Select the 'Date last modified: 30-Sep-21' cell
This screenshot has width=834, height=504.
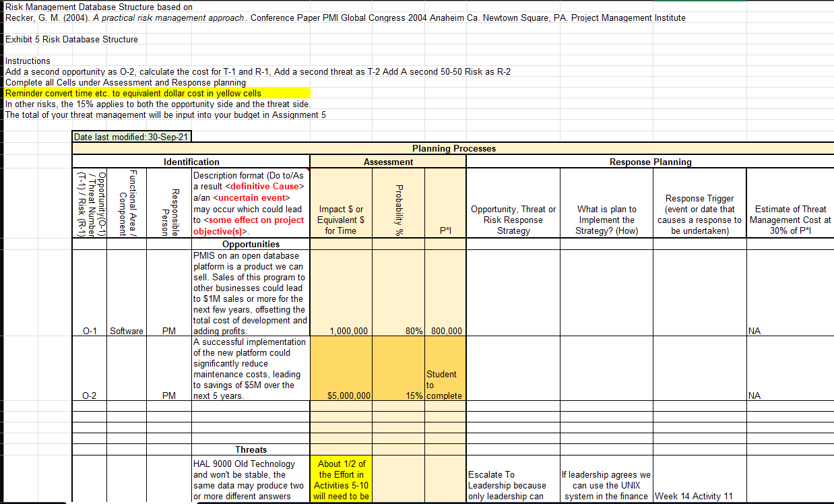(x=131, y=135)
